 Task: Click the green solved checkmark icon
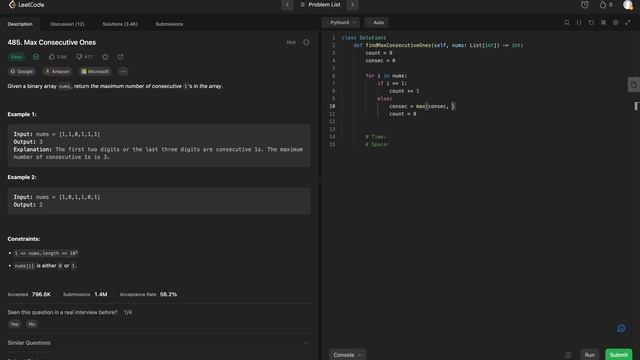point(36,57)
